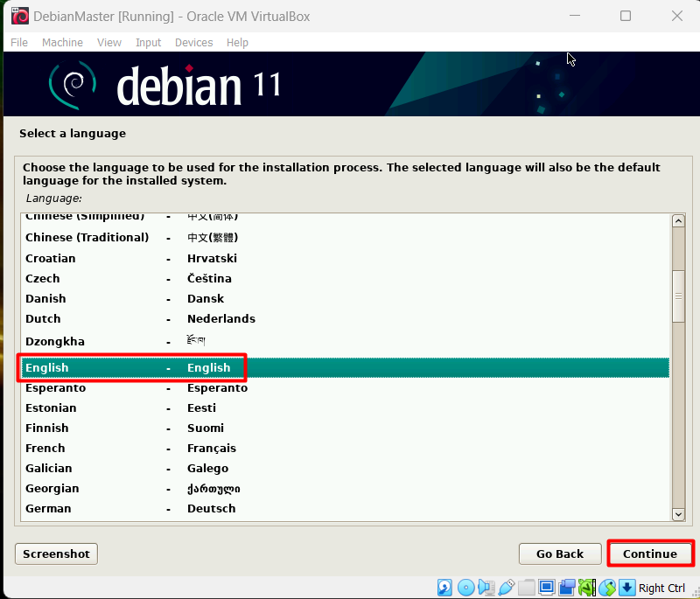Click the Right Ctrl host key indicator

[661, 588]
